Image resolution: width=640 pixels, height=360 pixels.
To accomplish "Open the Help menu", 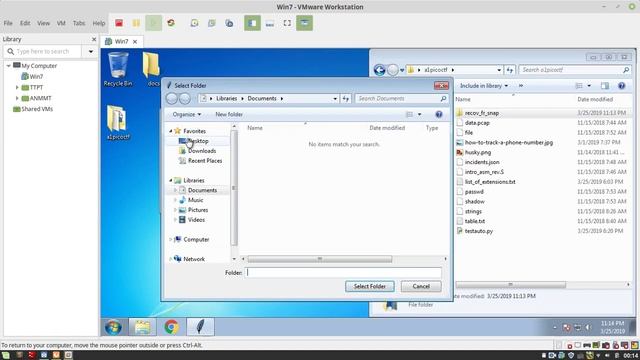I will pos(99,23).
